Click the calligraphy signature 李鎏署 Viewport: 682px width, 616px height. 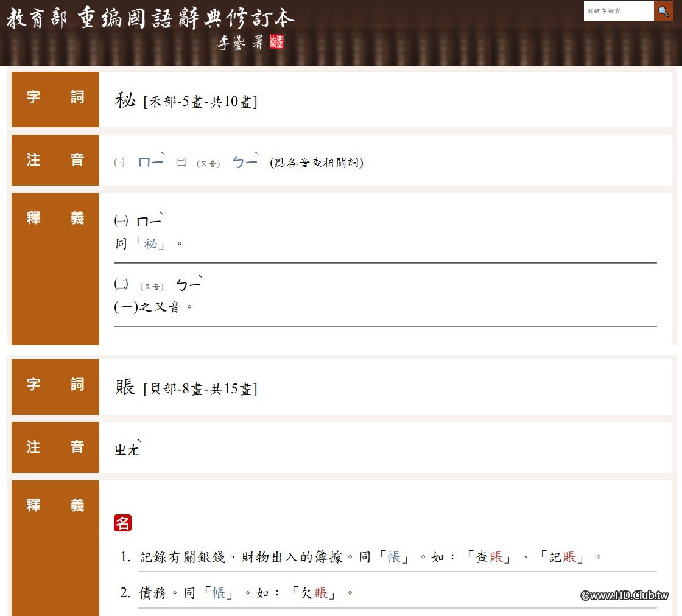click(x=241, y=42)
